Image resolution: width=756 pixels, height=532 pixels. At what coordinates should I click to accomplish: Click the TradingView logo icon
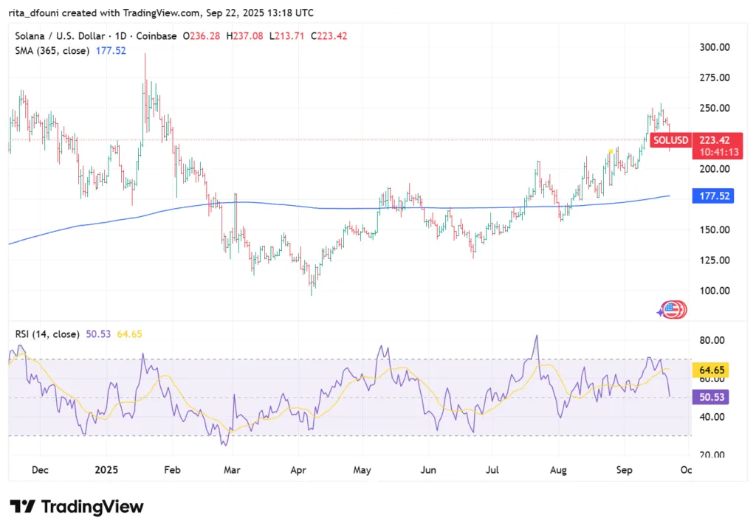22,506
